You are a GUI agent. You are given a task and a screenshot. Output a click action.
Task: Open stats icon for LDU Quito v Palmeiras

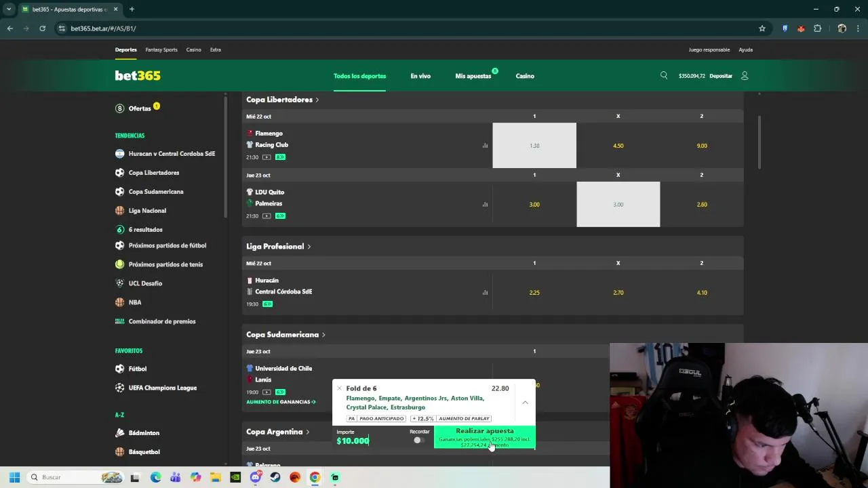click(x=485, y=204)
